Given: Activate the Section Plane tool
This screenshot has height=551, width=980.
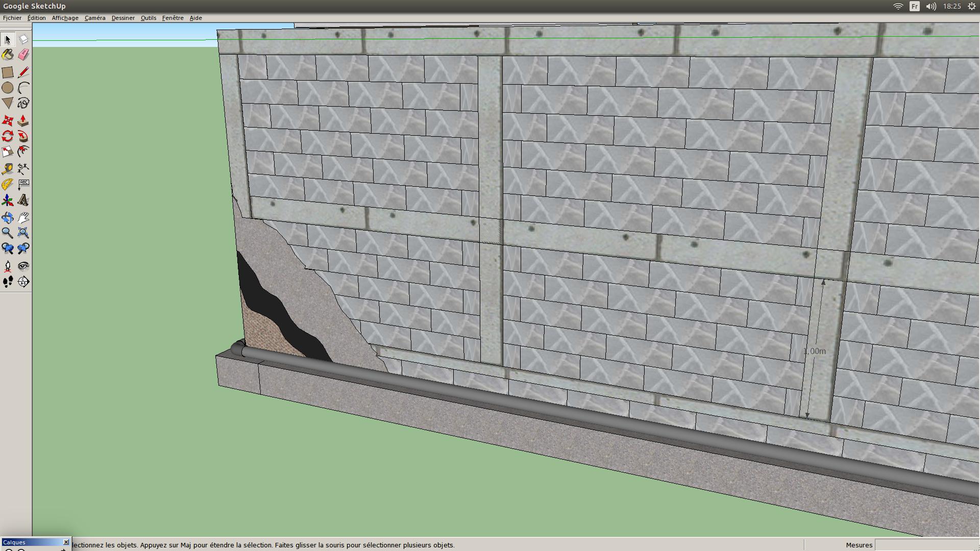Looking at the screenshot, I should point(23,282).
